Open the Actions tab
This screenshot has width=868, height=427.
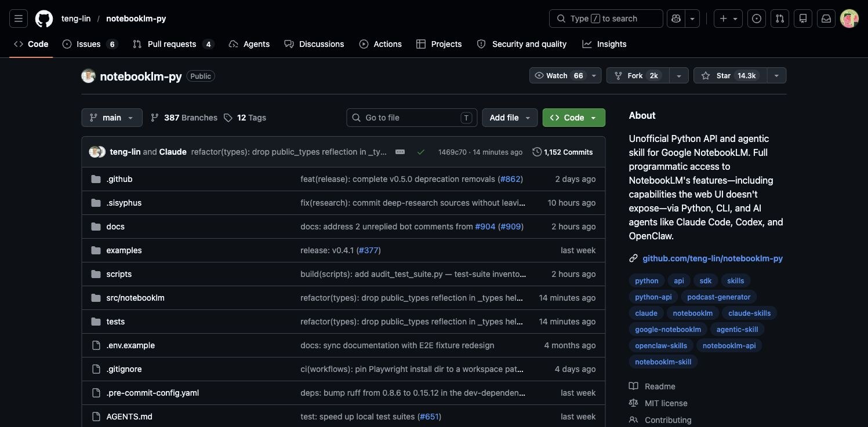coord(380,44)
